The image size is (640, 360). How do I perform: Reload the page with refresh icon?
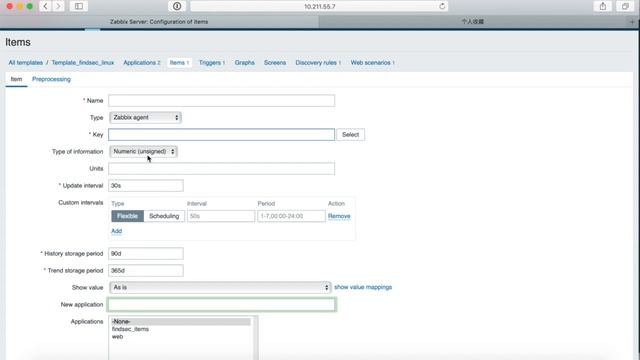click(x=442, y=6)
